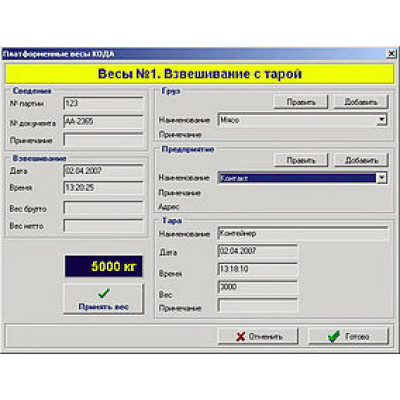Expand the Предприятие Наименование dropdown arrow

(x=382, y=178)
